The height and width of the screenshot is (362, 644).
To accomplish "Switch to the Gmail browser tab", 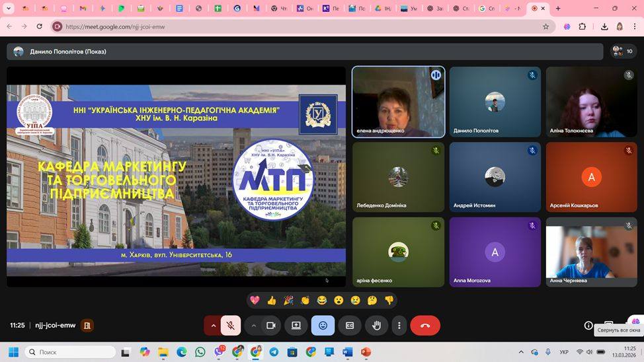I will pos(82,9).
